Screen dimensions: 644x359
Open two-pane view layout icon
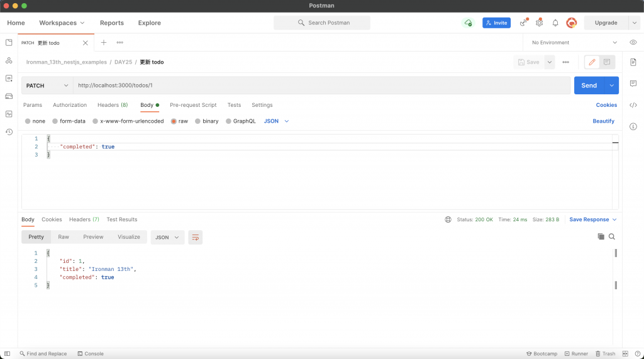(x=625, y=354)
